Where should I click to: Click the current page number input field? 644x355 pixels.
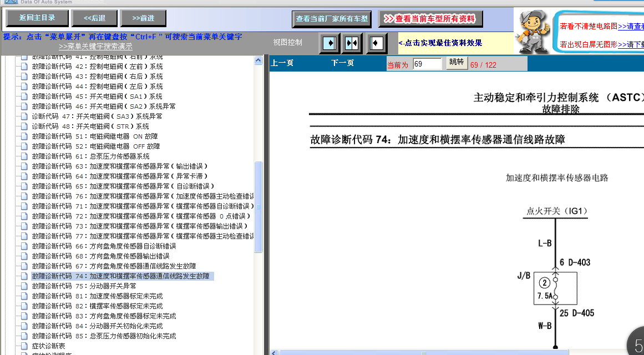coord(427,64)
